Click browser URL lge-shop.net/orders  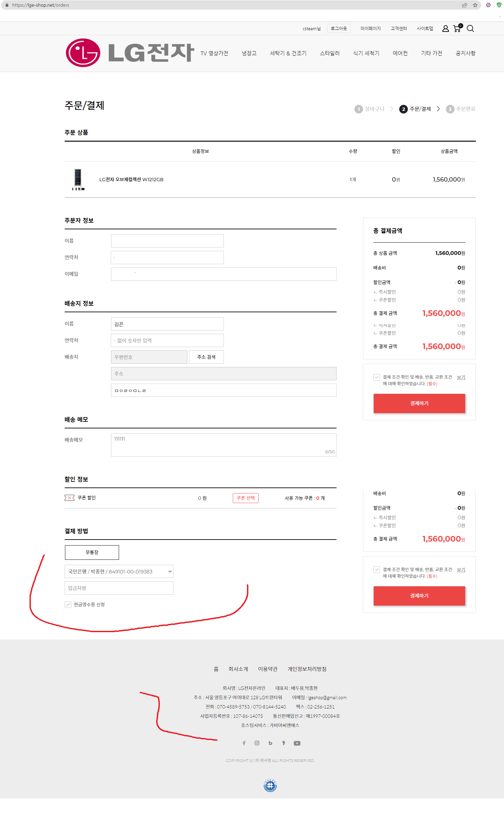41,5
